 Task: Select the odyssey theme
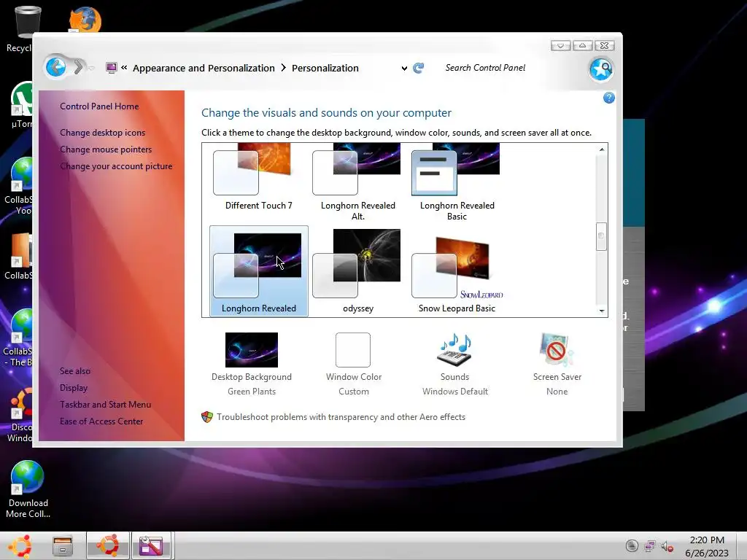(357, 271)
